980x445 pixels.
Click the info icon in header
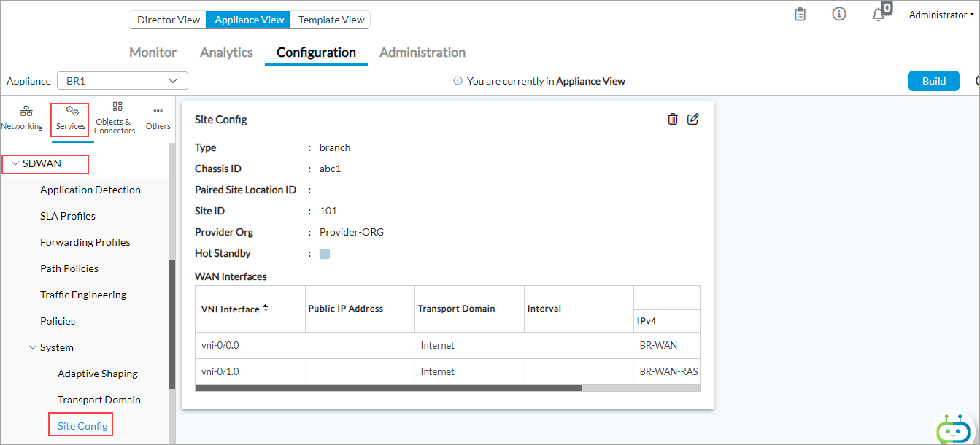point(838,14)
